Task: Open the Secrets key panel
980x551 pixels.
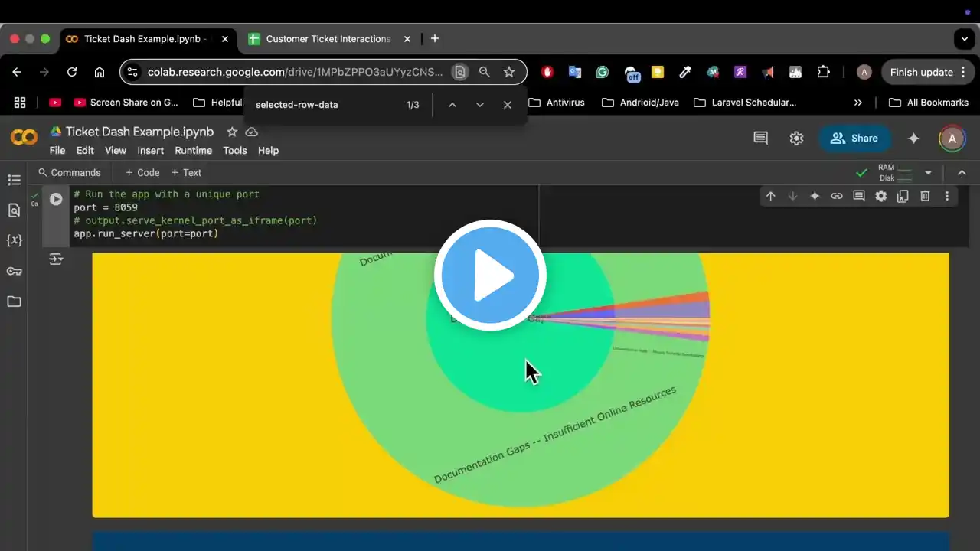Action: coord(14,271)
